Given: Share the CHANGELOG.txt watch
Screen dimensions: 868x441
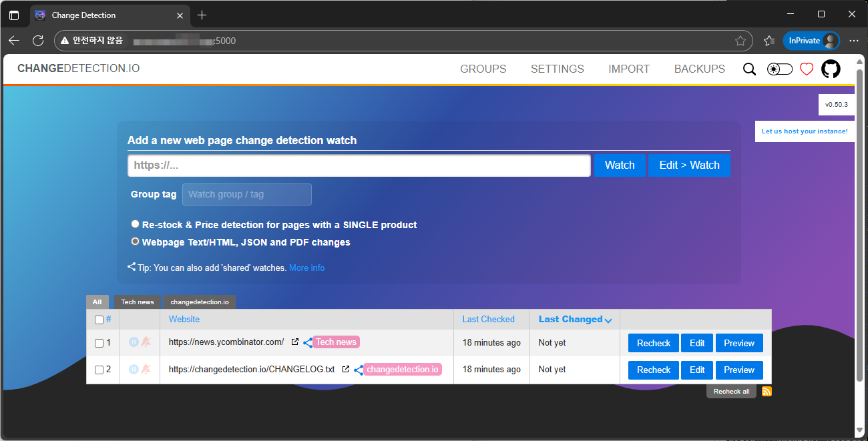Looking at the screenshot, I should pyautogui.click(x=359, y=370).
